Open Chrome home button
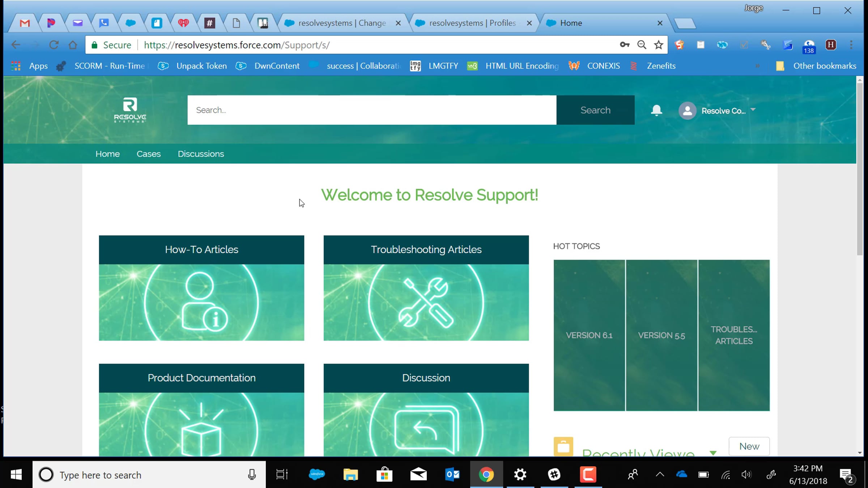 click(x=73, y=45)
